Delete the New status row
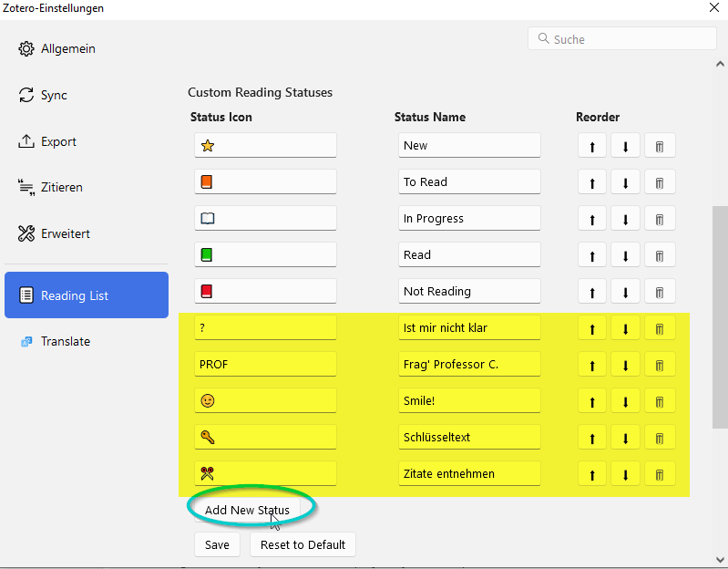 (660, 146)
